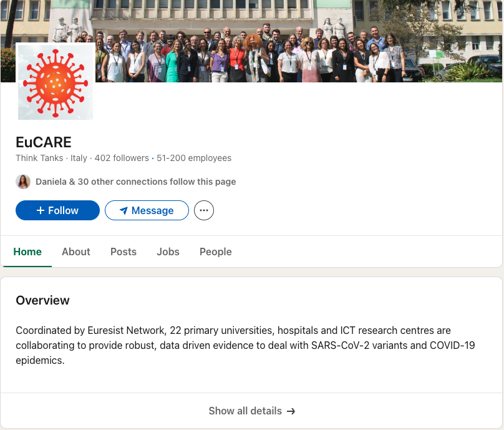
Task: View the Jobs tab
Action: (168, 252)
